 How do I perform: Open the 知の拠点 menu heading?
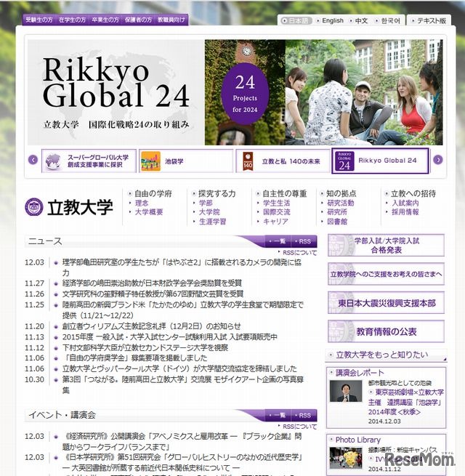point(341,193)
